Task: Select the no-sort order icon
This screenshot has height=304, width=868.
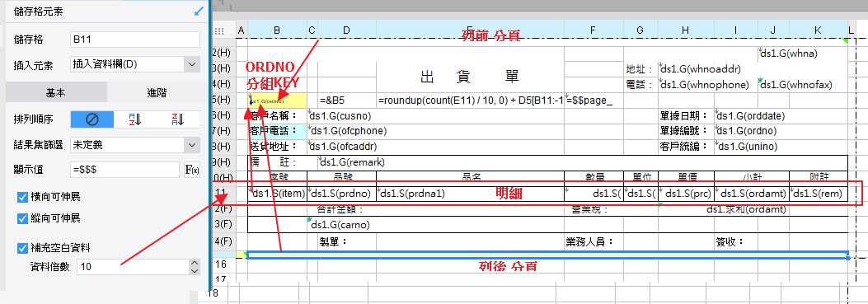Action: point(91,119)
